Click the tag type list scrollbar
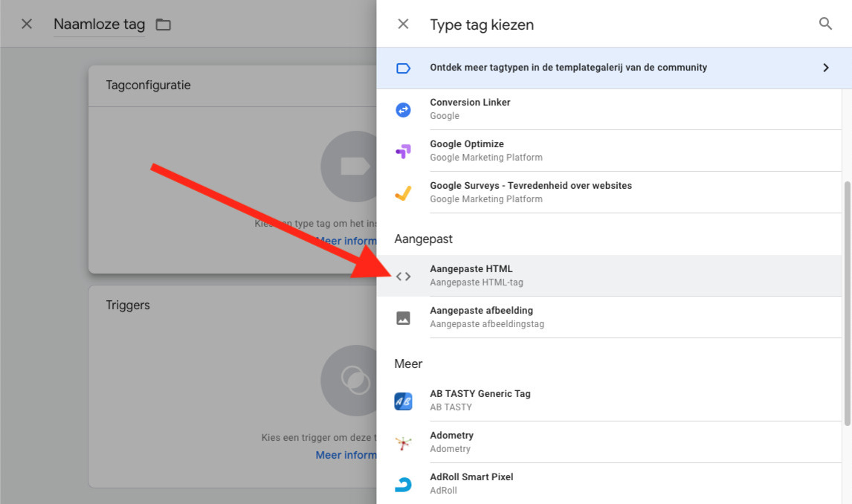 coord(847,303)
